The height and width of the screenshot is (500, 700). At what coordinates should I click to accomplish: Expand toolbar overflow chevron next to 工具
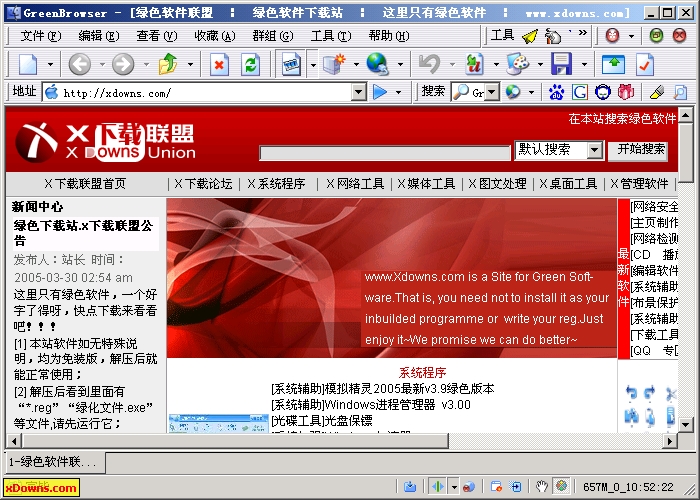582,33
